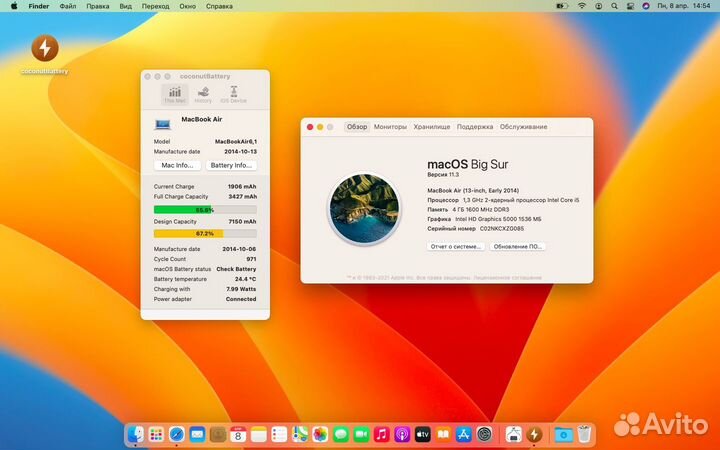Open the Правка menu
This screenshot has width=720, height=450.
98,6
